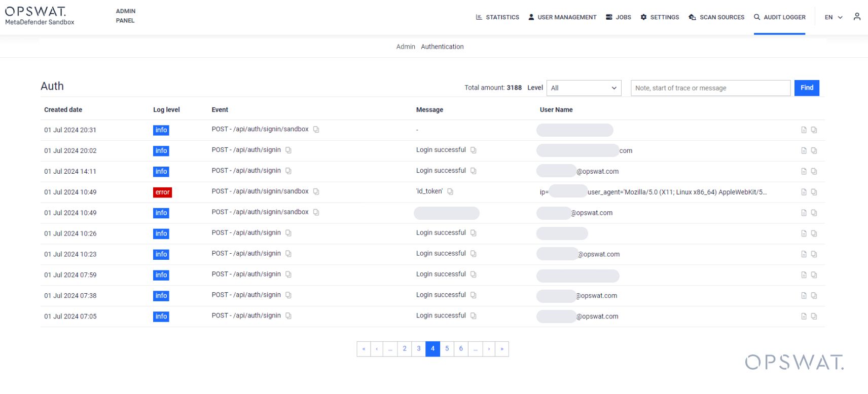Open the Level filter dropdown
The height and width of the screenshot is (394, 868).
click(584, 88)
